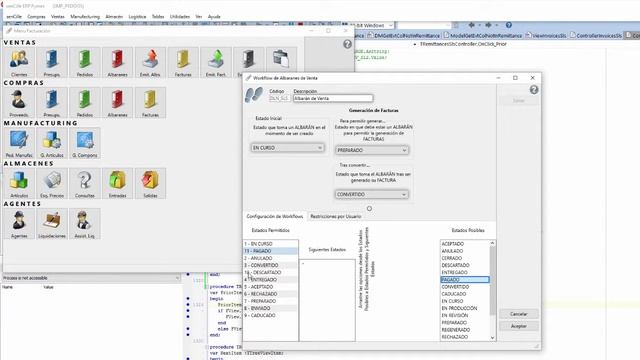Open CONVERTIDO dropdown after conversion
Image resolution: width=640 pixels, height=360 pixels.
coord(372,194)
